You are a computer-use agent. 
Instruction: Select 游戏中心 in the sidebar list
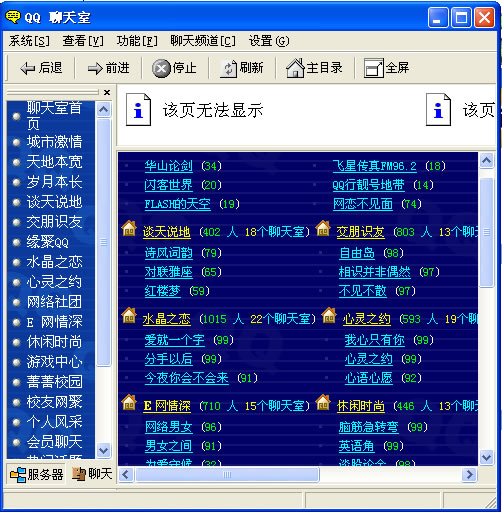point(54,362)
